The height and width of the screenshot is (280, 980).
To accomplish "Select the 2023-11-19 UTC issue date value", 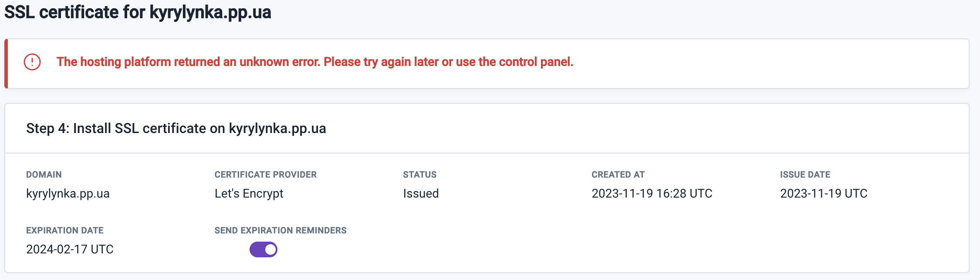I will pyautogui.click(x=823, y=193).
